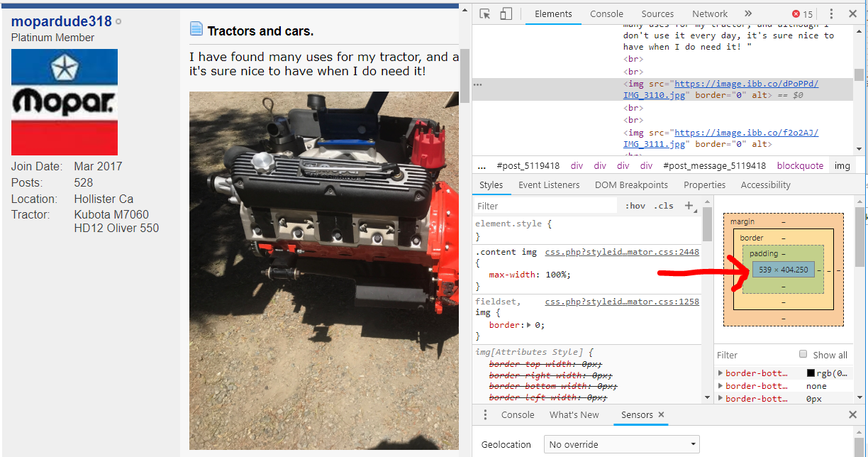Screen dimensions: 868x457
Task: Click the red error count icon
Action: (x=796, y=14)
